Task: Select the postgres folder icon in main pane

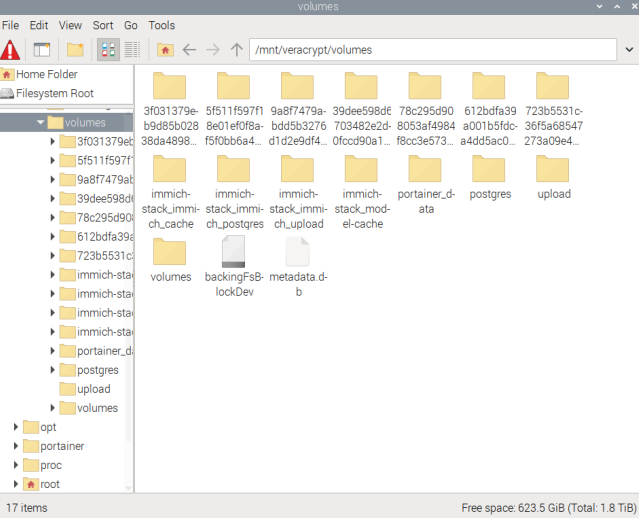Action: click(x=489, y=169)
